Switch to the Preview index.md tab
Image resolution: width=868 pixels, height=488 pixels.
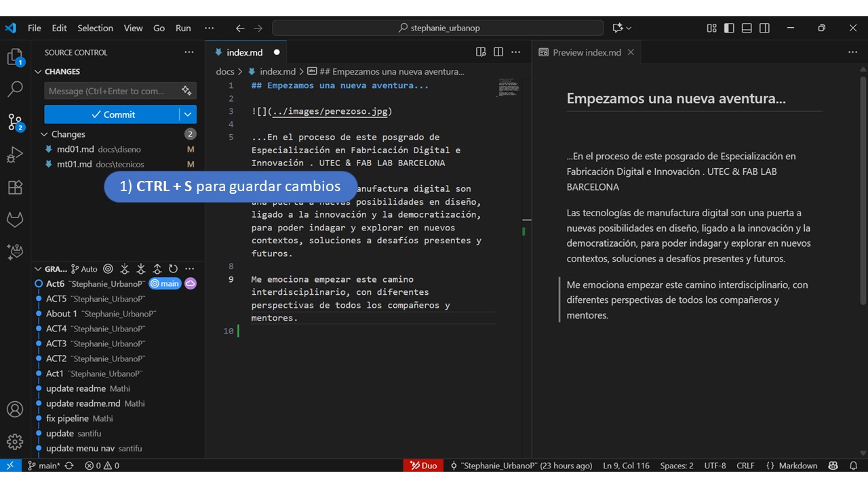click(586, 52)
